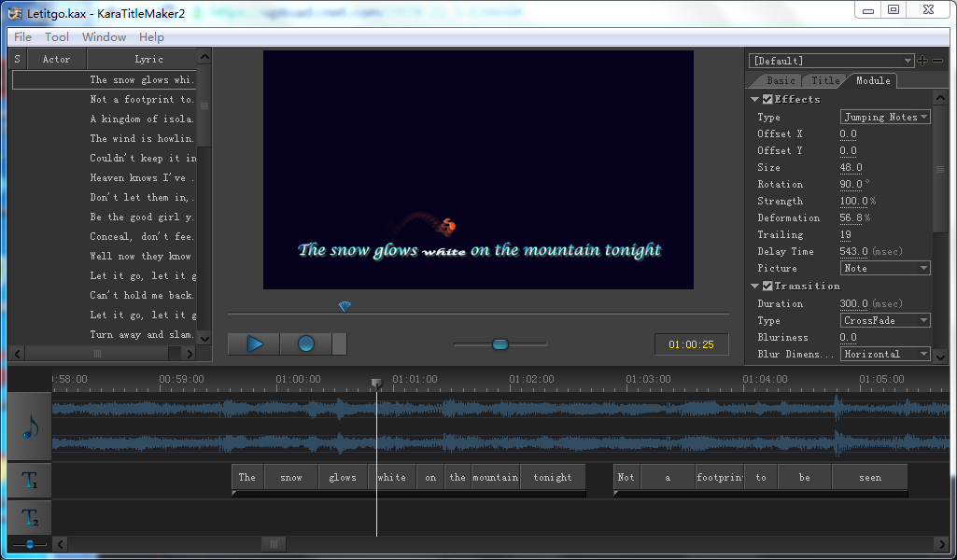957x560 pixels.
Task: Select the lyric row 'Conceal, don't fee.'
Action: pos(104,236)
